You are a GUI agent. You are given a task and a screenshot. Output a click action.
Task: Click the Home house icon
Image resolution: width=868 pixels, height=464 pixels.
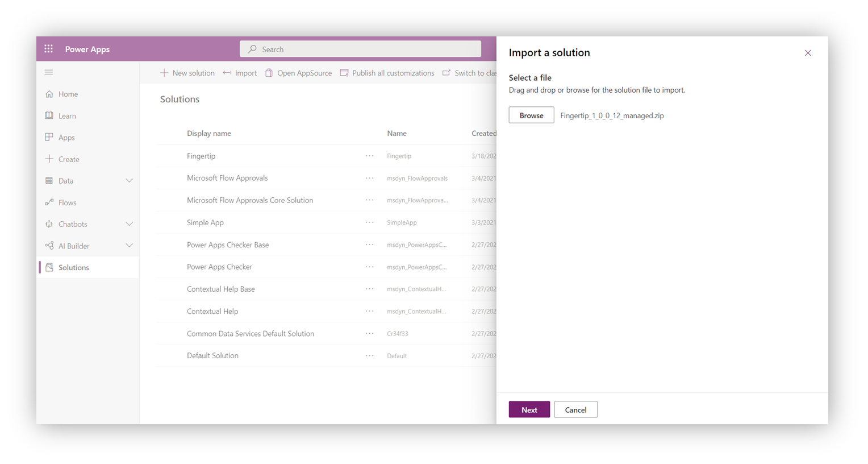pos(49,94)
